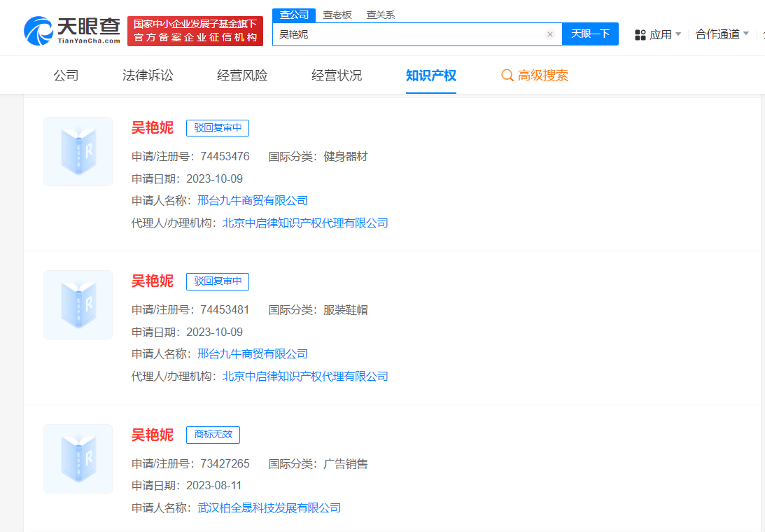Image resolution: width=765 pixels, height=532 pixels.
Task: Click the 商标无效 status tag
Action: 213,435
